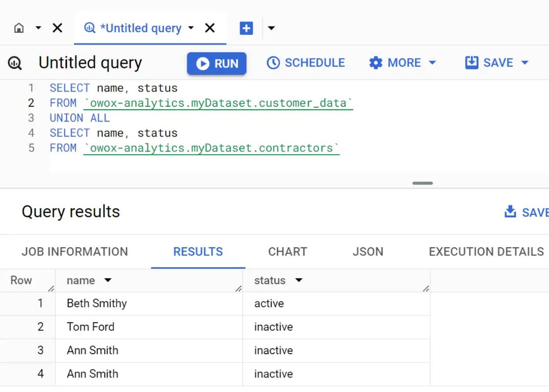Click the home tab icon
This screenshot has width=549, height=392.
coord(19,28)
